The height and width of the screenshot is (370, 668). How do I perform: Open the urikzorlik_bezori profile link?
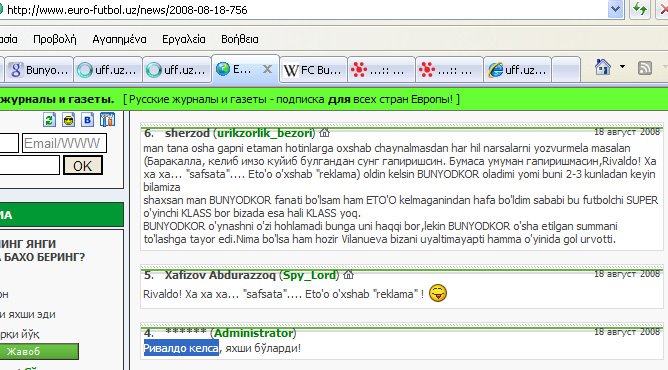point(265,133)
